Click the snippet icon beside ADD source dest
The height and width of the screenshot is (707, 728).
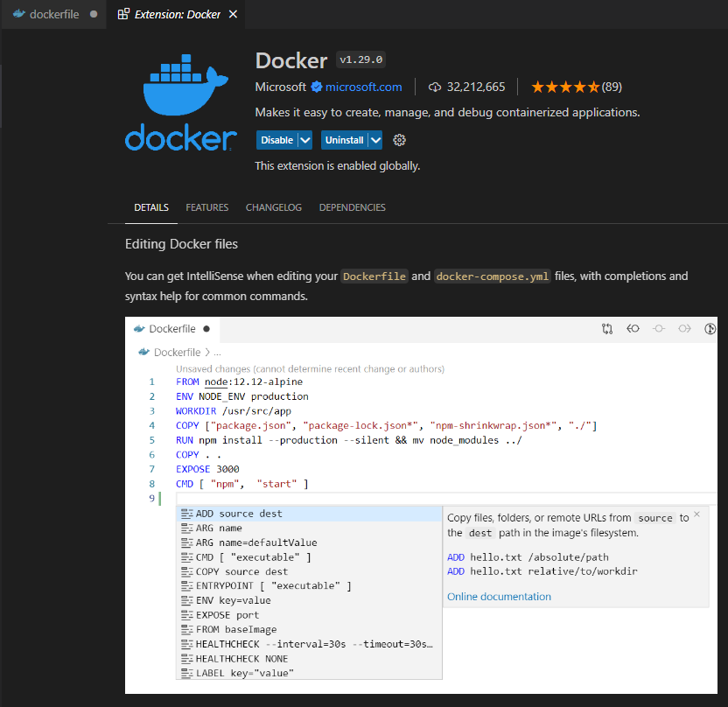(x=187, y=514)
